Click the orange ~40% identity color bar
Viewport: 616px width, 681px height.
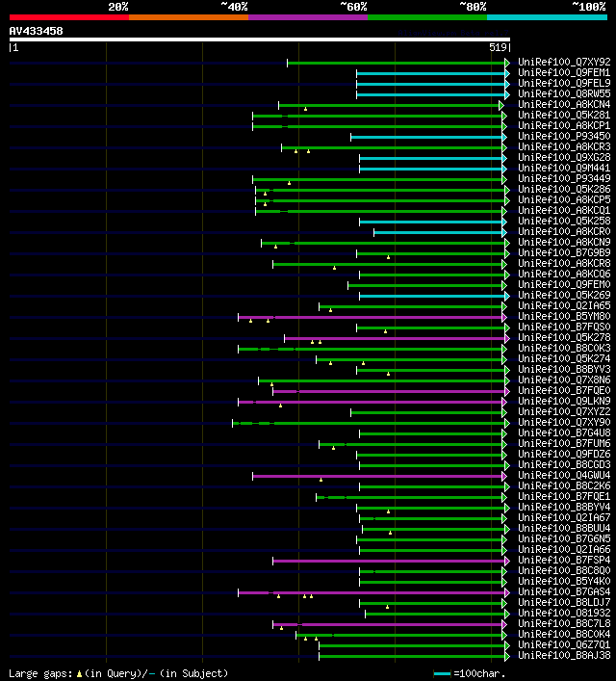[x=189, y=17]
